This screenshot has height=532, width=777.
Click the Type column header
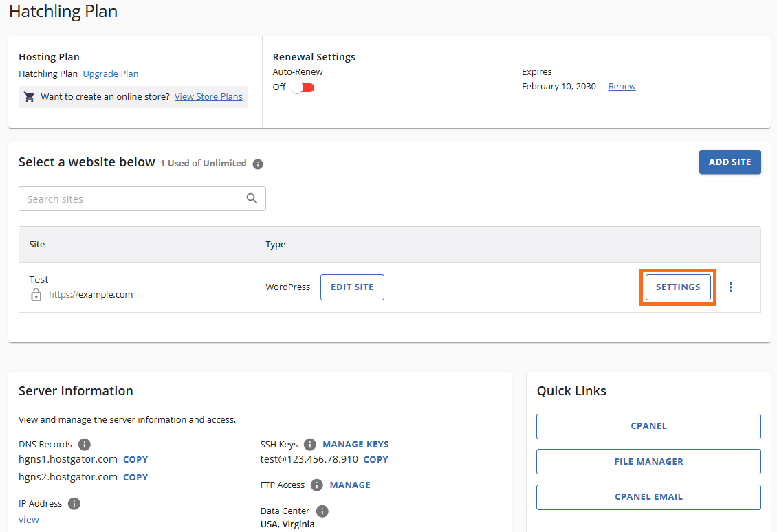[276, 244]
